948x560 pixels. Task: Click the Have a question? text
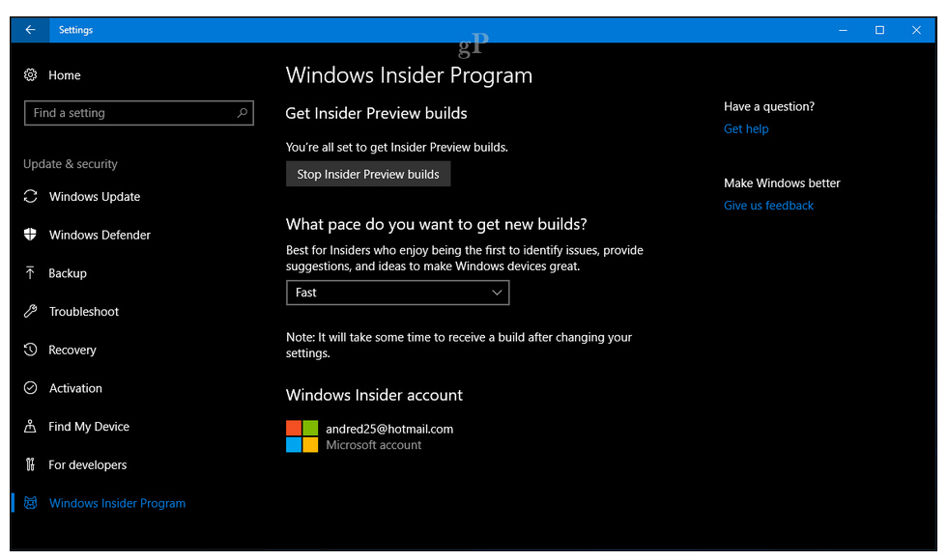pyautogui.click(x=769, y=107)
